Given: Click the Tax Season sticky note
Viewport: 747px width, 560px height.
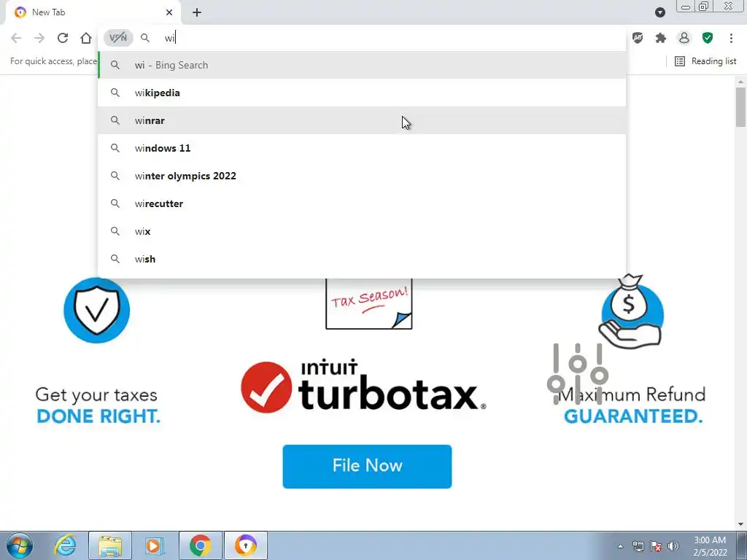Looking at the screenshot, I should pos(368,304).
